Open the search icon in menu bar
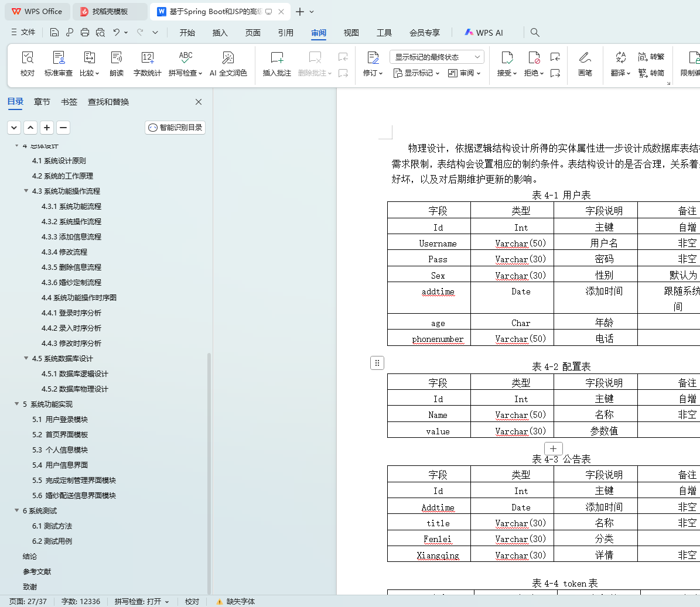Screen dimensions: 700x607 coord(535,32)
